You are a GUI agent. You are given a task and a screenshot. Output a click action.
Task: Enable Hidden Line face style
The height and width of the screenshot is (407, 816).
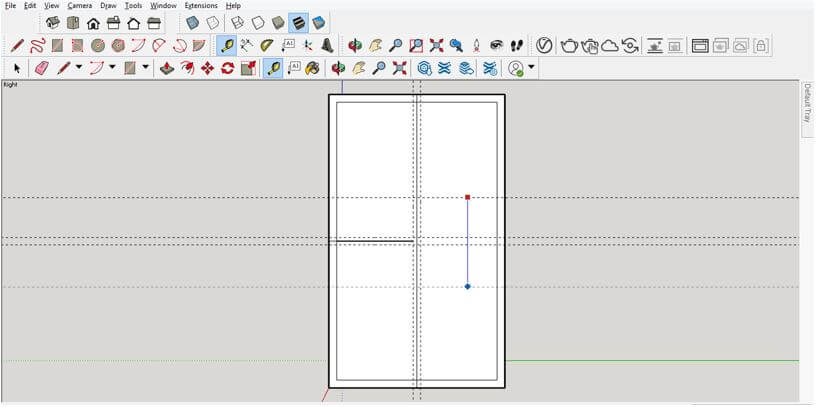pyautogui.click(x=258, y=23)
